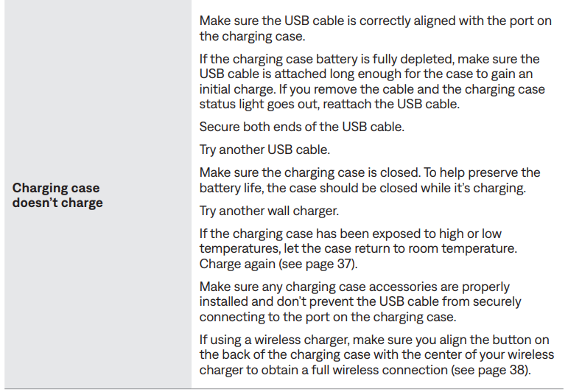Click the paragraph about fully depleted battery
Image resolution: width=568 pixels, height=392 pixels.
[x=372, y=81]
